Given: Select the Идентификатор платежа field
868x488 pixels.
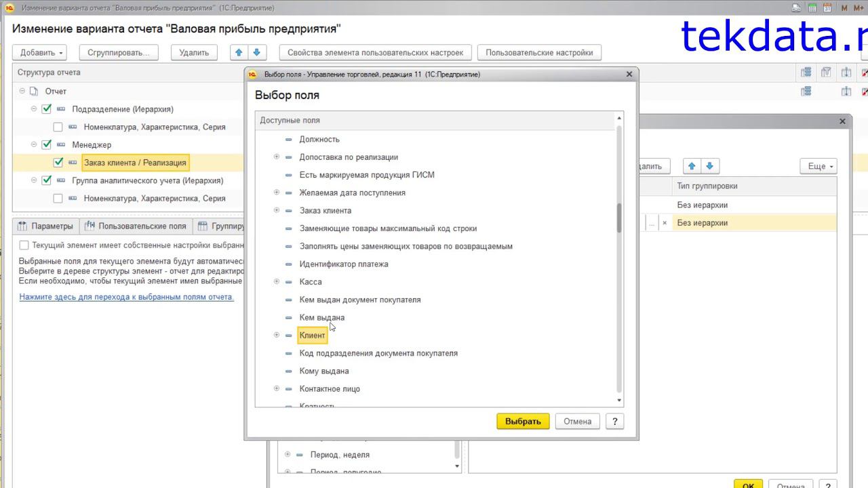Looking at the screenshot, I should click(x=344, y=264).
